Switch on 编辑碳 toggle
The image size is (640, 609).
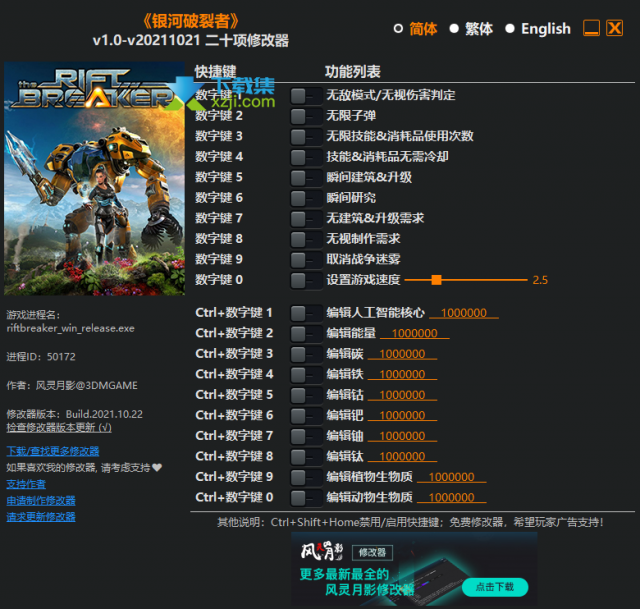coord(306,355)
